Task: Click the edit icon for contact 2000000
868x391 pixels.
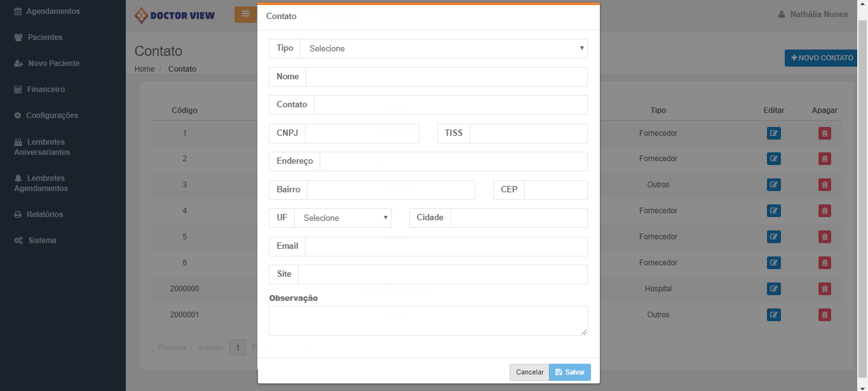Action: pyautogui.click(x=773, y=289)
